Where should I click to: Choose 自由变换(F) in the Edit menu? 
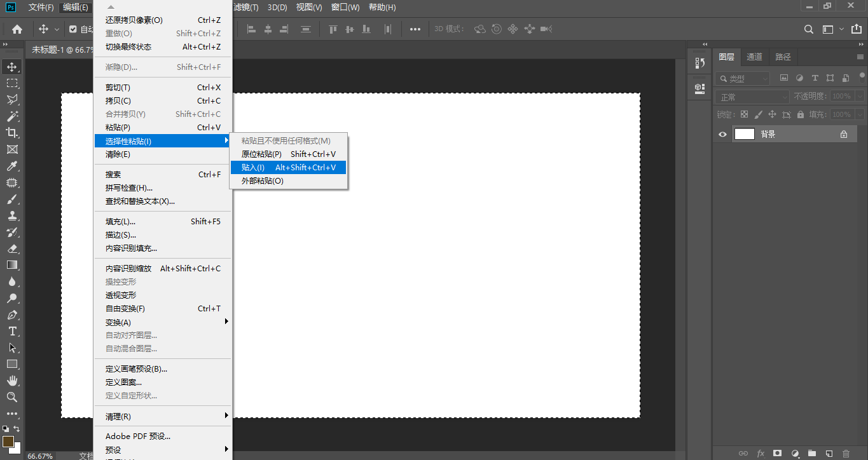pos(163,309)
